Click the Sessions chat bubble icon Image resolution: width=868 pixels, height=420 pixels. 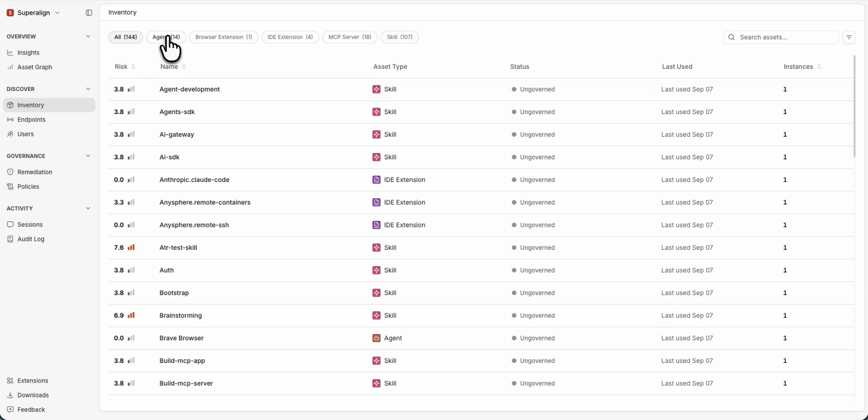[10, 224]
